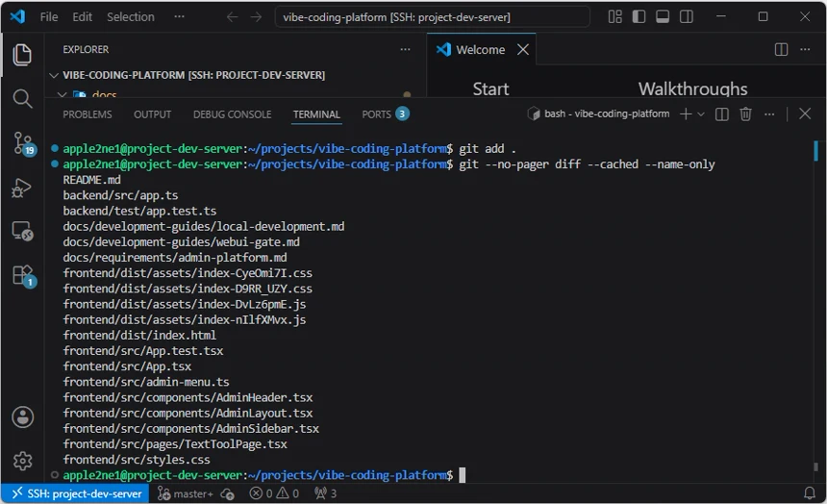Hide the terminal panel with X
The height and width of the screenshot is (504, 827).
pos(805,114)
